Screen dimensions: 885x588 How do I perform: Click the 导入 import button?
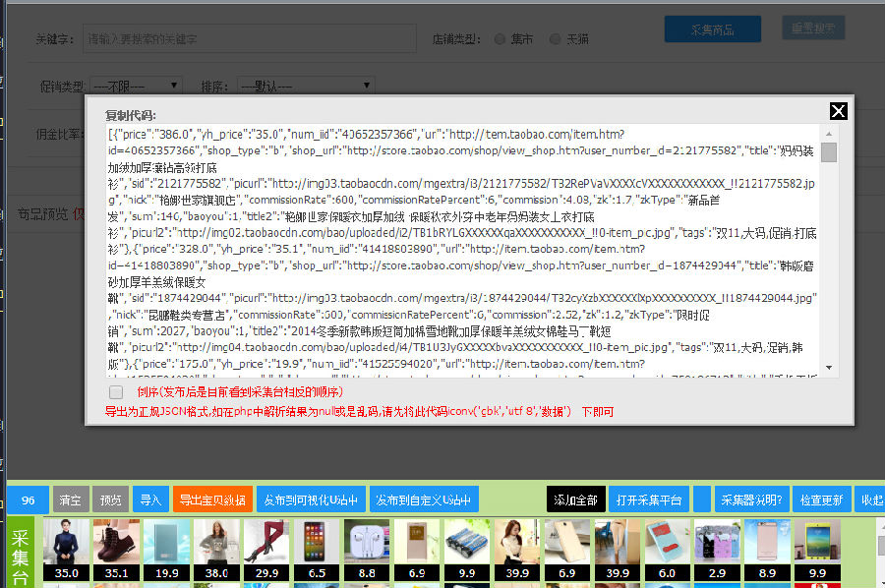(150, 500)
